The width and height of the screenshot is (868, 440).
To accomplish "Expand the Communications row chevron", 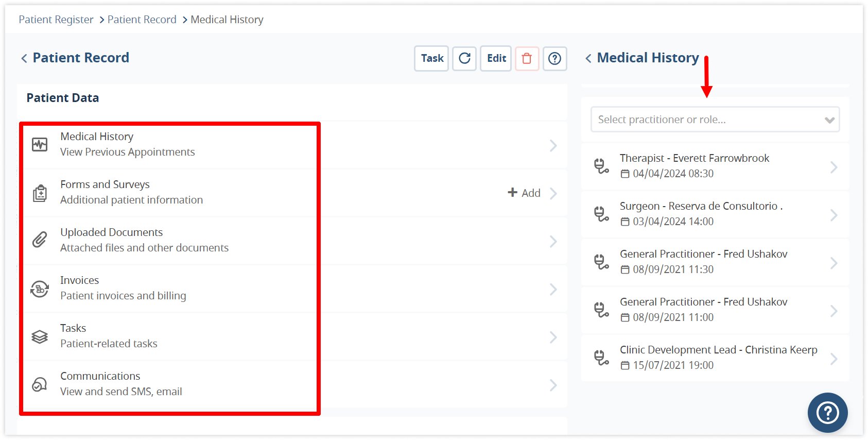I will pos(553,385).
